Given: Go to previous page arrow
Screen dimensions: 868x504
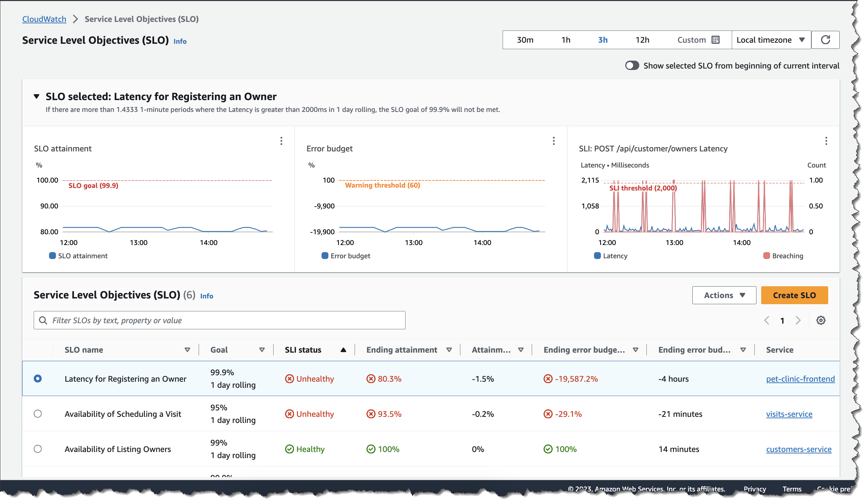Looking at the screenshot, I should (x=767, y=320).
